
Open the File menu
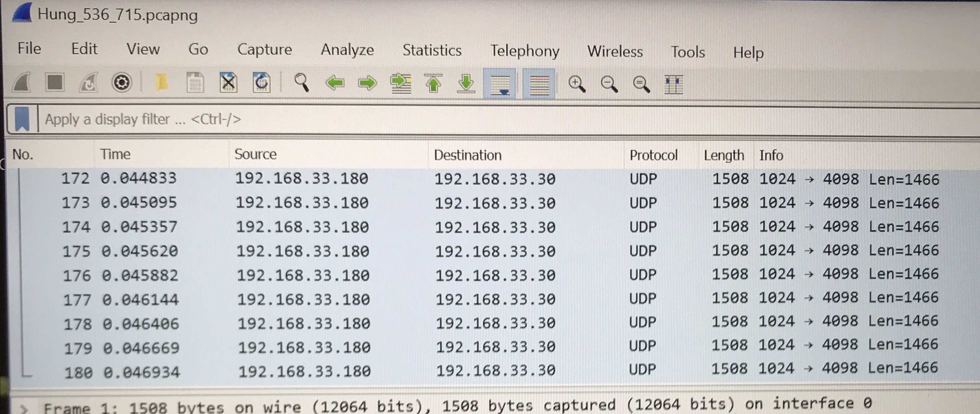(29, 49)
